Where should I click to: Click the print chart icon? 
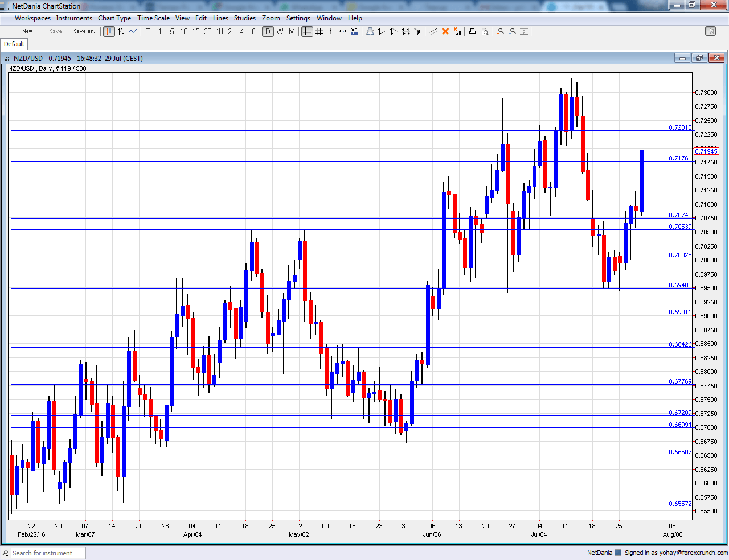point(472,31)
